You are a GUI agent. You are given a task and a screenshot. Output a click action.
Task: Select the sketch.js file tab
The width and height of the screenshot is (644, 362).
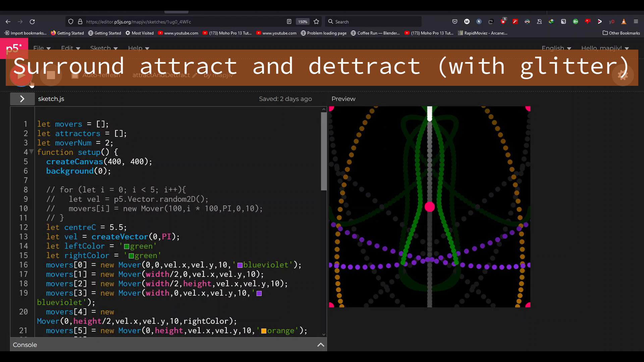(51, 99)
